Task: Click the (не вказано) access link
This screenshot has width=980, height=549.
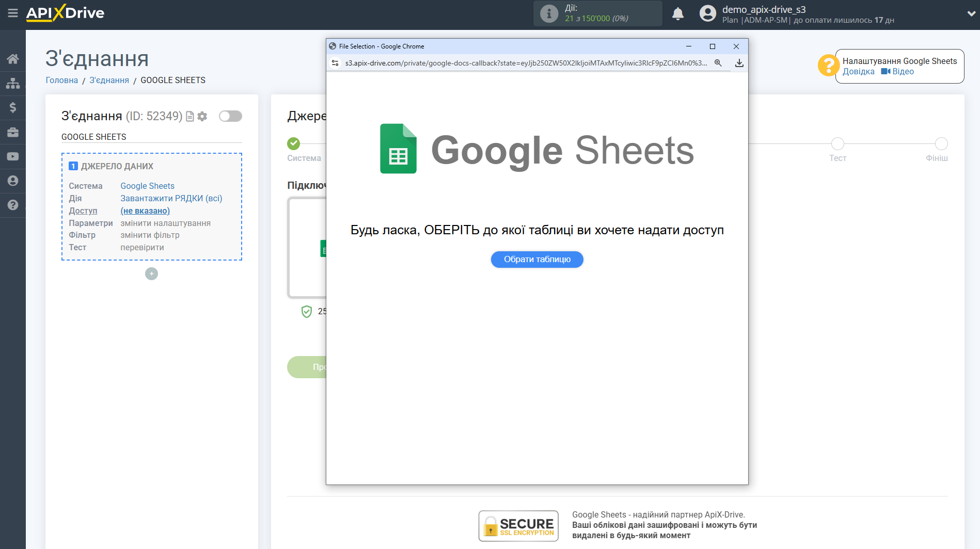Action: (145, 211)
